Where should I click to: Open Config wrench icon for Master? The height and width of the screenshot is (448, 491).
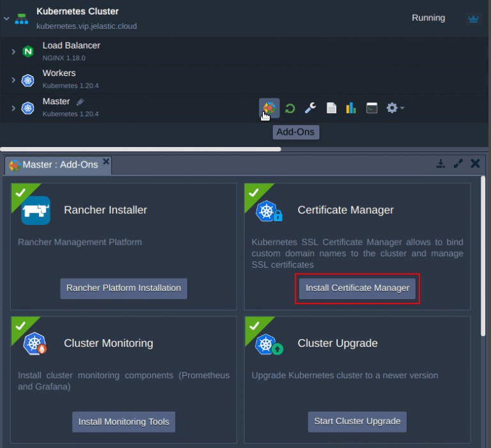(310, 108)
